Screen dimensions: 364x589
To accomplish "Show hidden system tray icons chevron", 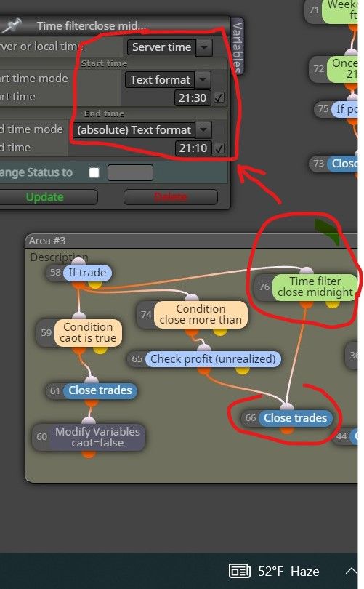I will pos(351,571).
